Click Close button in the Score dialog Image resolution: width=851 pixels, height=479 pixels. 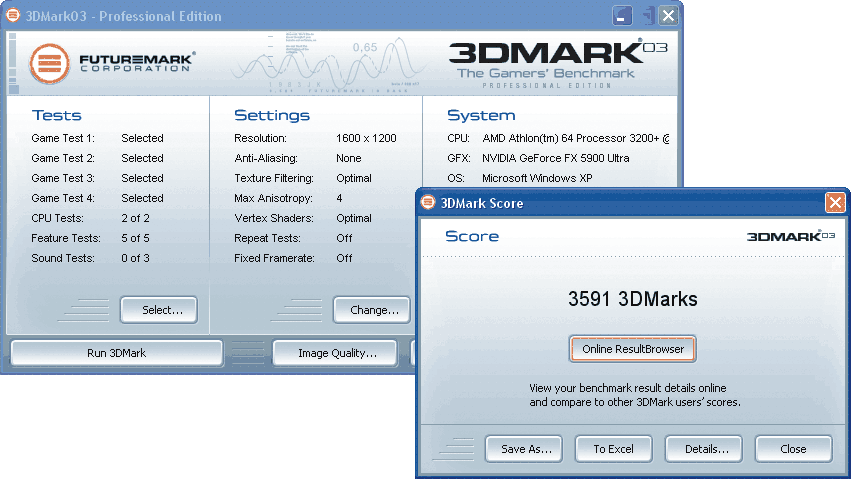793,449
